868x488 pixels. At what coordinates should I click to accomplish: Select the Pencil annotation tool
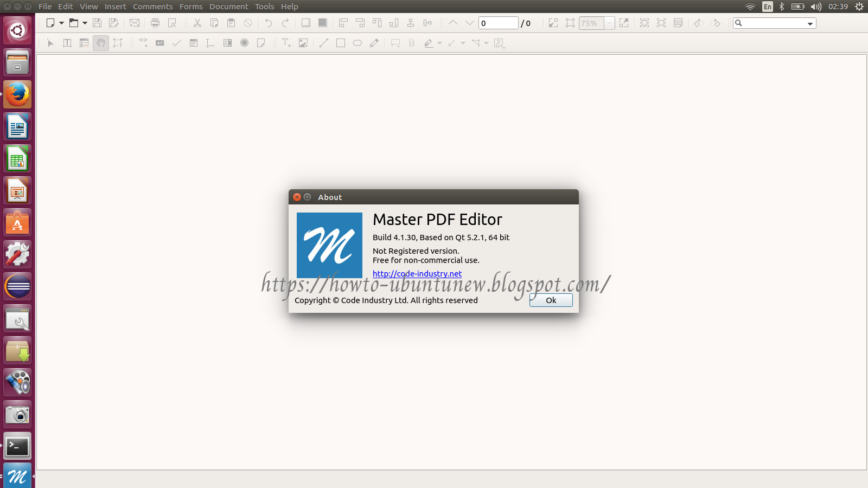click(374, 43)
